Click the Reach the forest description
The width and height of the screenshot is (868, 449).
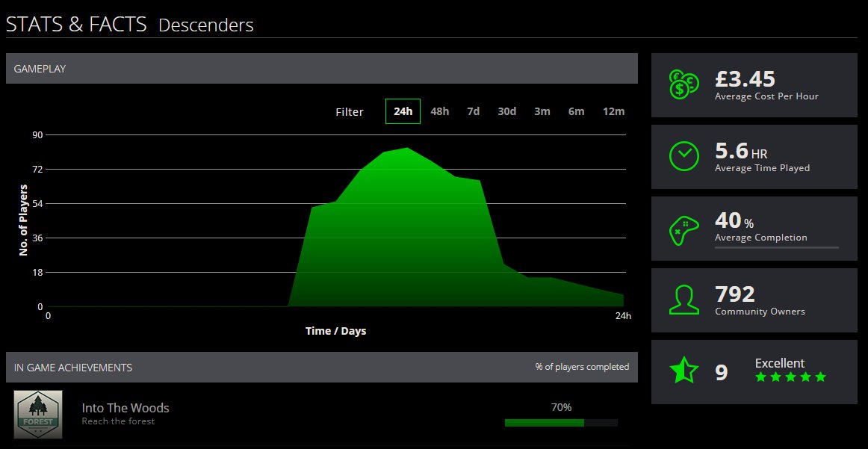pos(118,421)
